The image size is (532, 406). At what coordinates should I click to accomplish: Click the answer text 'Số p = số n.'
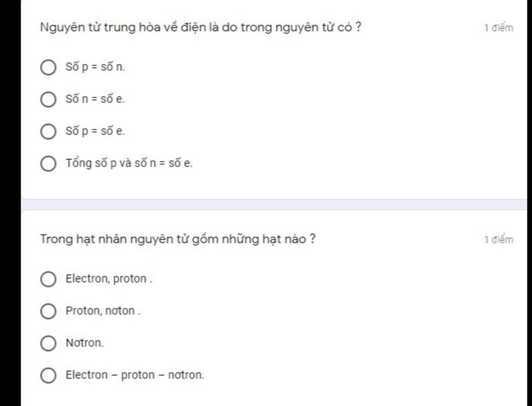pos(96,67)
